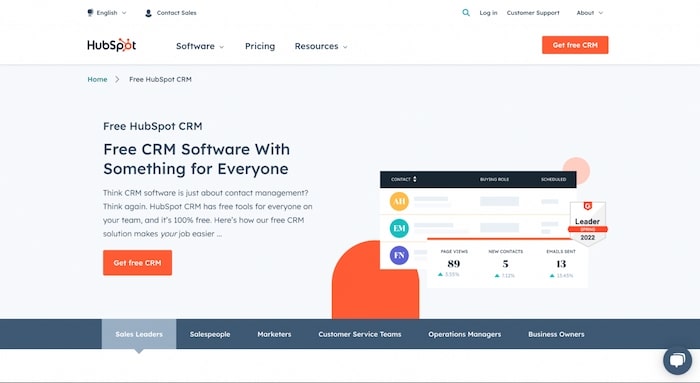Select the Operations Managers tab

(x=464, y=334)
